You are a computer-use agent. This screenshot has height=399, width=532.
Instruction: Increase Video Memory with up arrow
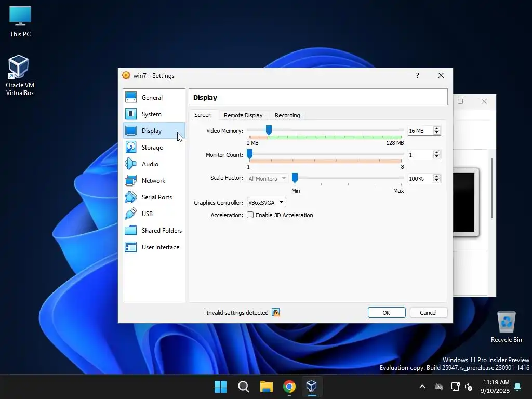[x=436, y=129]
